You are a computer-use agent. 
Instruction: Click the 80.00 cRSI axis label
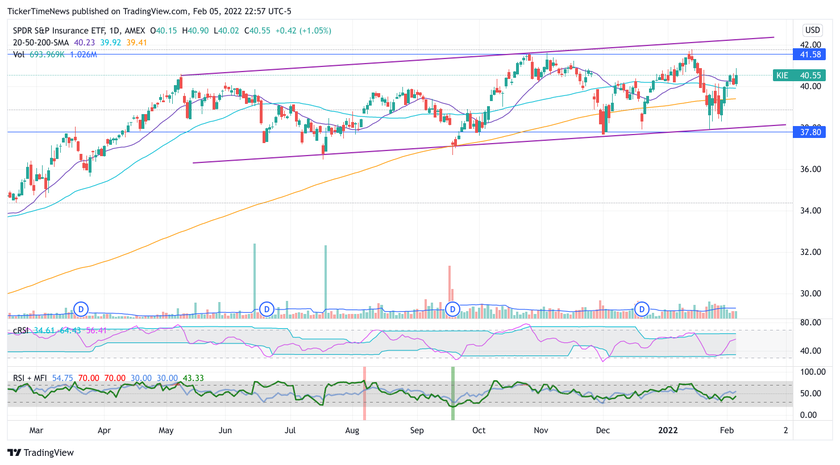coord(811,322)
